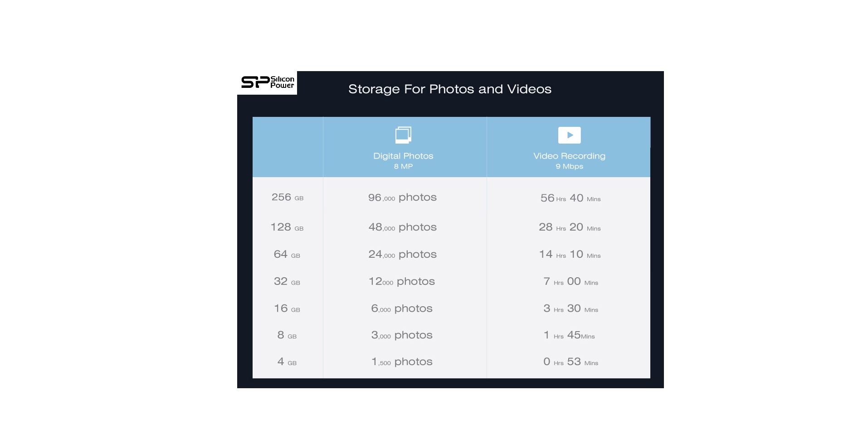Click the 8 MP subtitle
The image size is (868, 424).
pyautogui.click(x=403, y=166)
